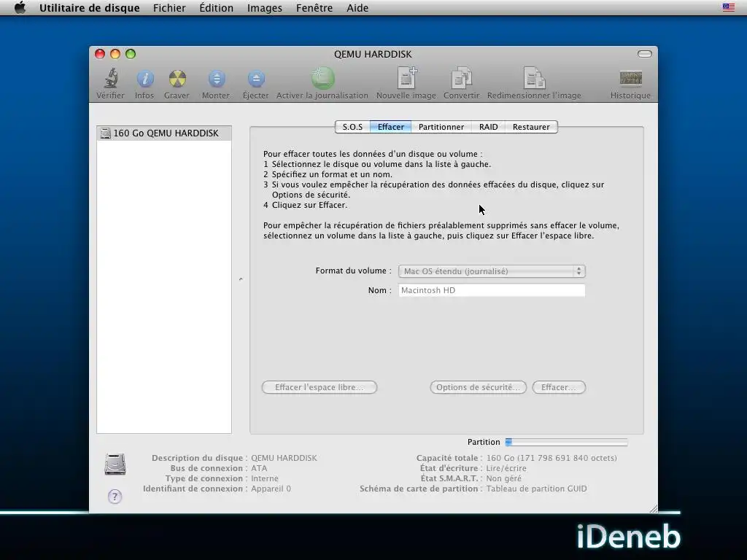Open the Images menu

(264, 8)
